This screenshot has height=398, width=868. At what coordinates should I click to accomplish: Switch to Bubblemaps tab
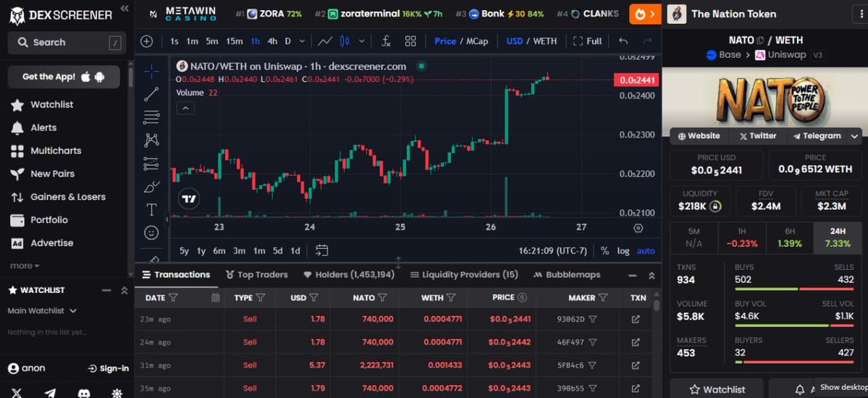coord(566,274)
